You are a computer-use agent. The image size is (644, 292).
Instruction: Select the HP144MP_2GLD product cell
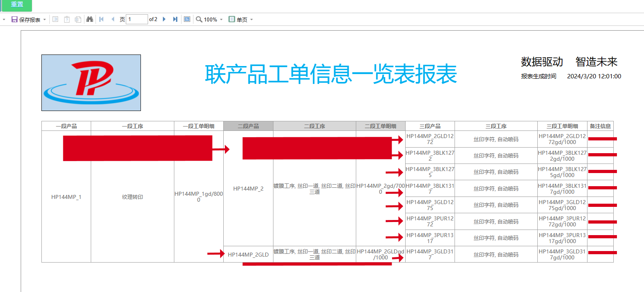(248, 255)
